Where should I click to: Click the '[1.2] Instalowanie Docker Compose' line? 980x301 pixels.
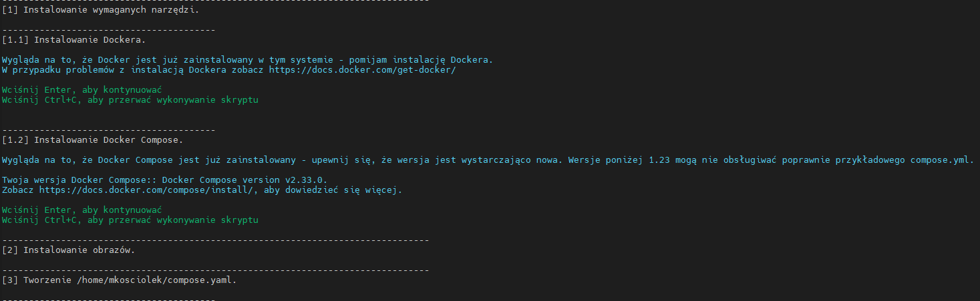pos(92,140)
